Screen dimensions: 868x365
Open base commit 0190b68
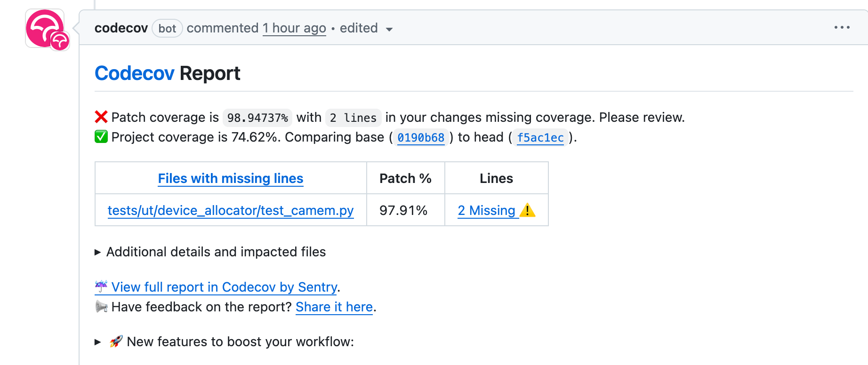[x=421, y=138]
